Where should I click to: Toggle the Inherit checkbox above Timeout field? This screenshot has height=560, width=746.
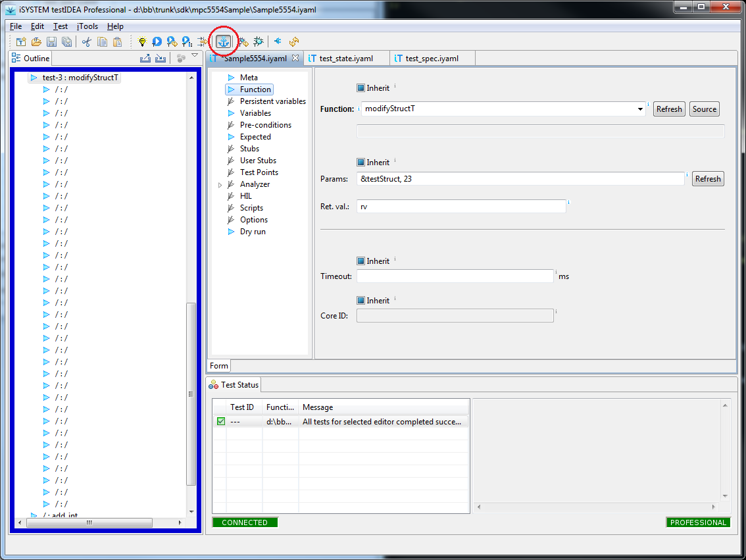pyautogui.click(x=361, y=261)
